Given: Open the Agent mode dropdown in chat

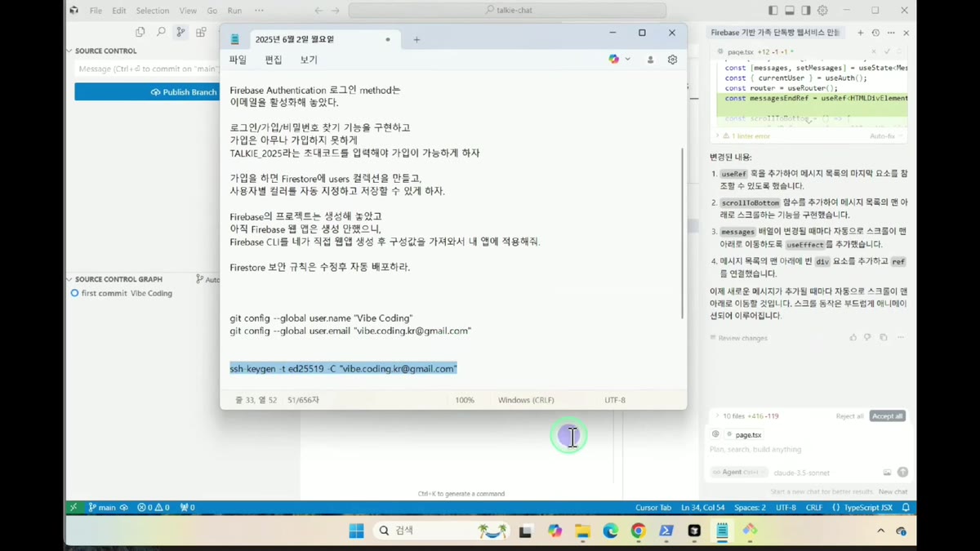Looking at the screenshot, I should click(x=738, y=472).
